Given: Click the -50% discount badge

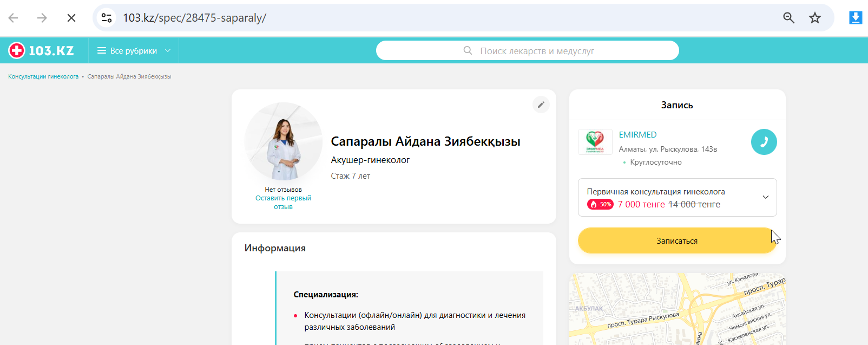Looking at the screenshot, I should [x=600, y=204].
